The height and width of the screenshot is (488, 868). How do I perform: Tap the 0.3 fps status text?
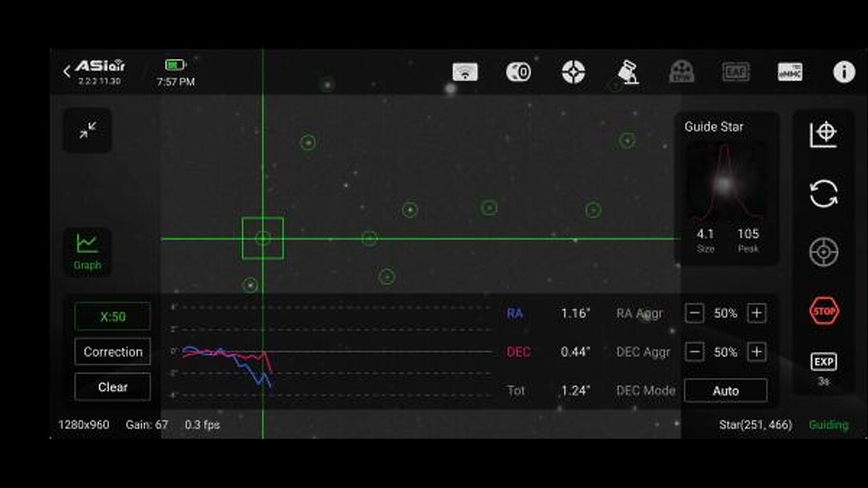202,425
